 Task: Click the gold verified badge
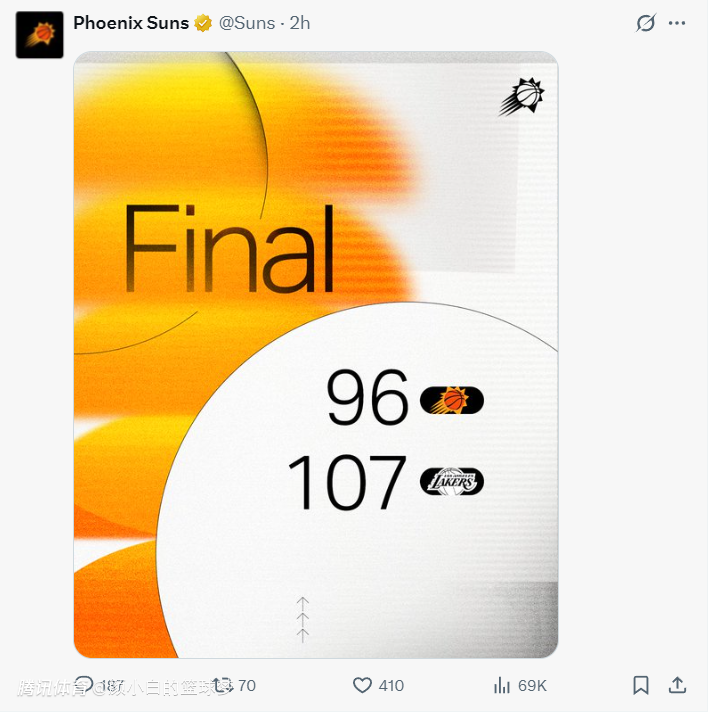203,23
